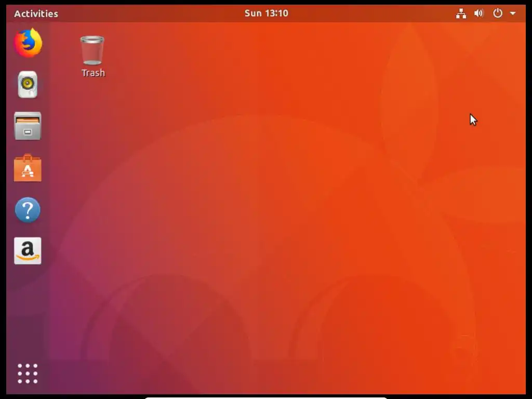Screen dimensions: 532x399
Task: Launch Firefox from the dock
Action: (28, 43)
